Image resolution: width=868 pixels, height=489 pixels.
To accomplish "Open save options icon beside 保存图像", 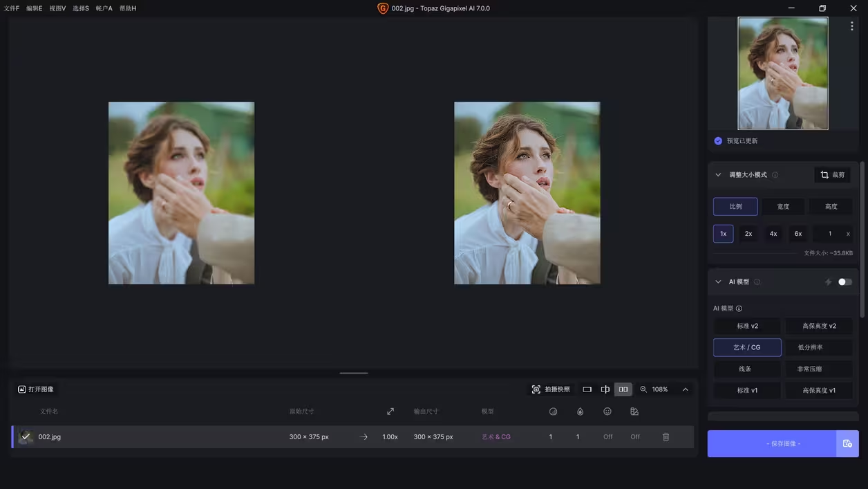I will [x=847, y=443].
